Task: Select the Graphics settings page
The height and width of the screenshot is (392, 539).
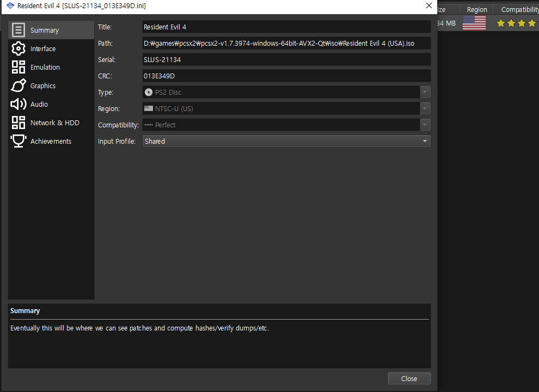Action: coord(51,85)
